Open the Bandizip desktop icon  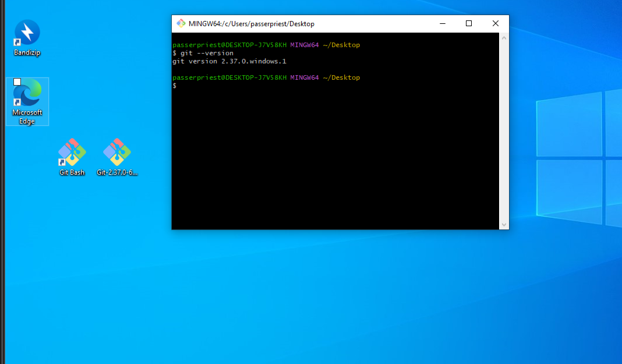coord(27,33)
